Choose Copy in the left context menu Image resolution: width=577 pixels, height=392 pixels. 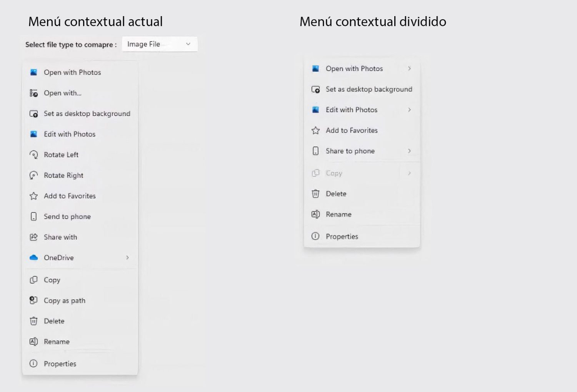point(52,280)
